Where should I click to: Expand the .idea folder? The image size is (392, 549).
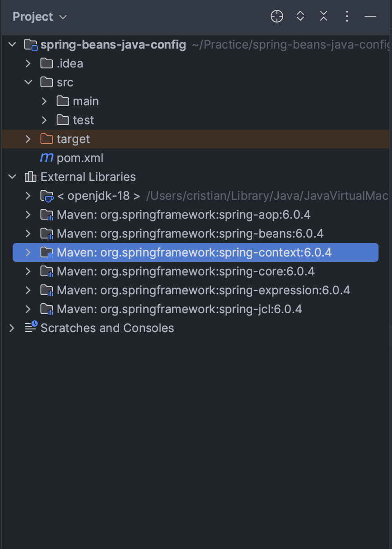pyautogui.click(x=28, y=63)
